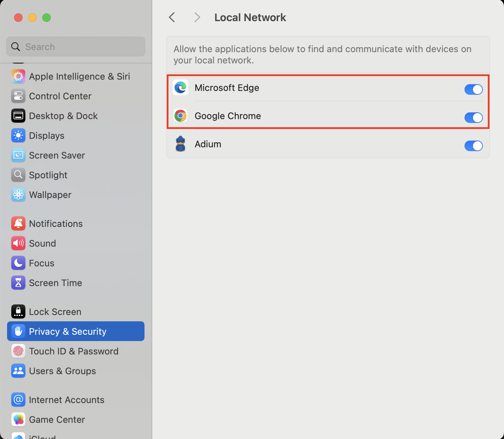Click the Desktop & Dock sidebar icon
This screenshot has width=504, height=439.
18,116
